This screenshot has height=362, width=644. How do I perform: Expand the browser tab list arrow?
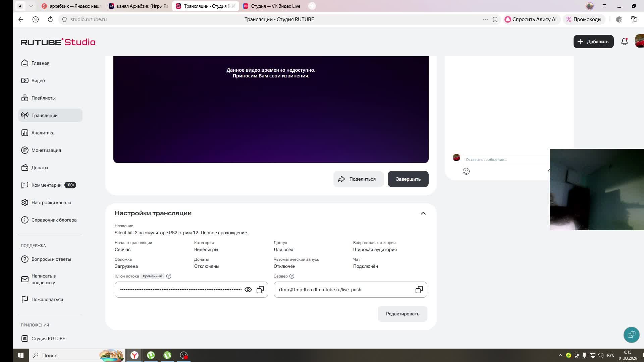(x=31, y=6)
